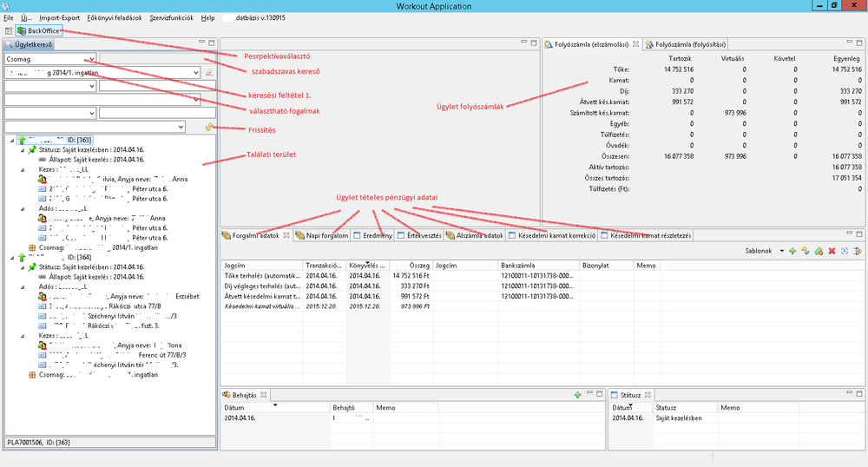The height and width of the screenshot is (467, 868).
Task: Close the Forgalmi adatok tab with its X
Action: coord(286,235)
